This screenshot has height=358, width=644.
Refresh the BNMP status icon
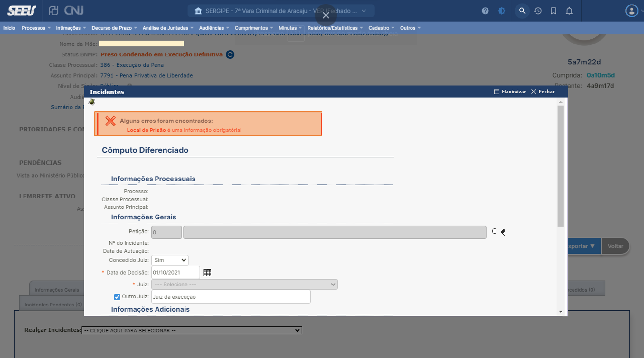pyautogui.click(x=230, y=54)
